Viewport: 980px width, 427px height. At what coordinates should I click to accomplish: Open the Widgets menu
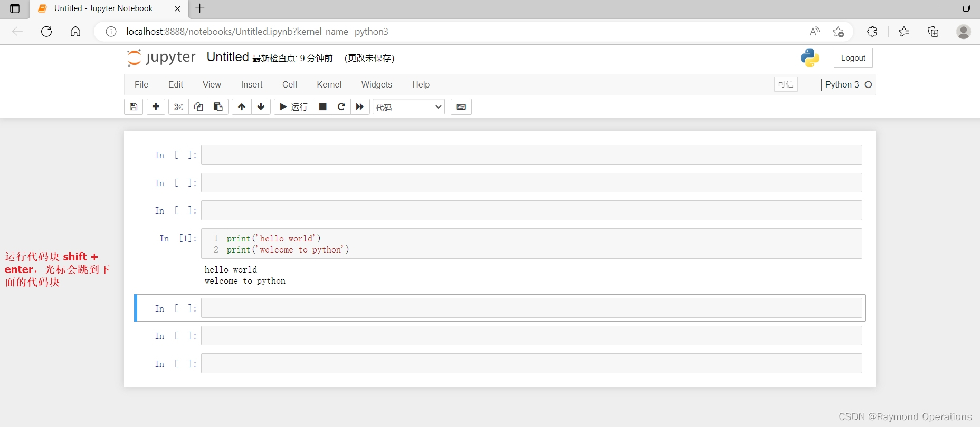[377, 84]
